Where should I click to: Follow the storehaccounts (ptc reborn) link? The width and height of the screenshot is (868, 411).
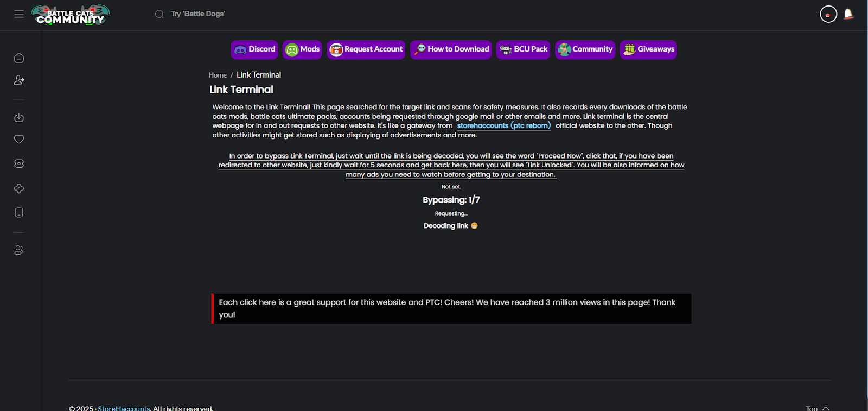pyautogui.click(x=504, y=125)
